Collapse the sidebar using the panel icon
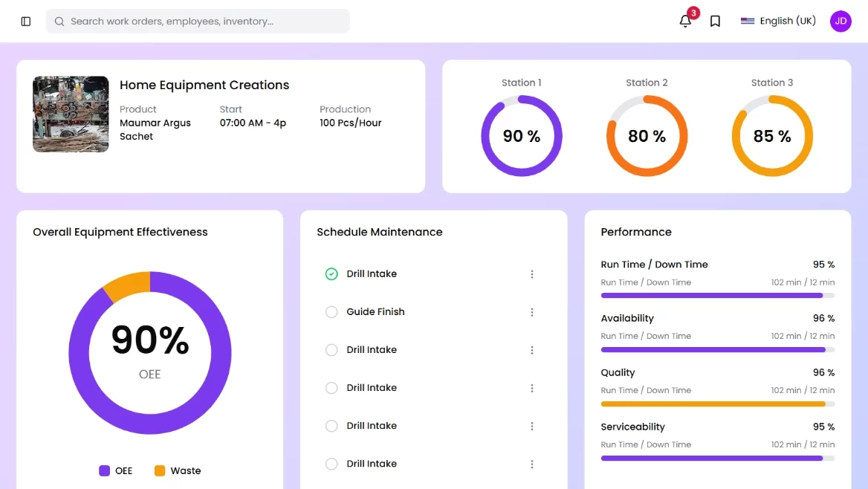This screenshot has width=868, height=489. click(x=25, y=21)
